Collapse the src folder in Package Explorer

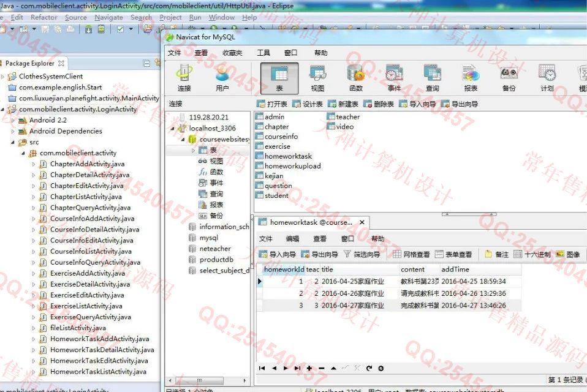click(x=13, y=142)
